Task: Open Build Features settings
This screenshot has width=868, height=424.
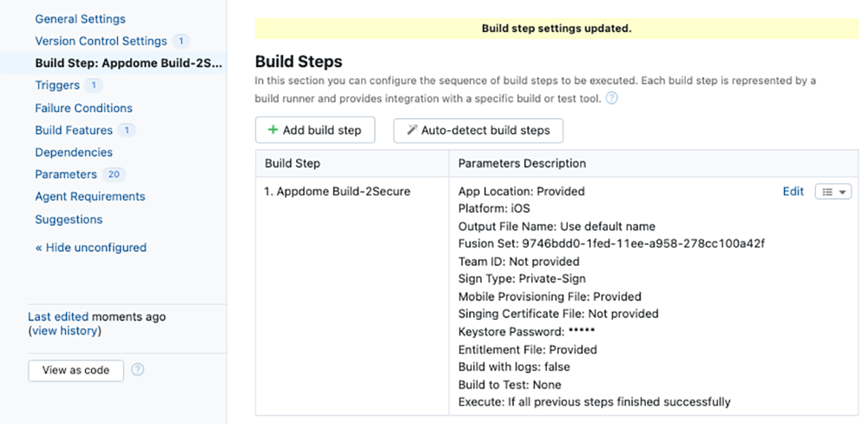Action: pyautogui.click(x=74, y=130)
